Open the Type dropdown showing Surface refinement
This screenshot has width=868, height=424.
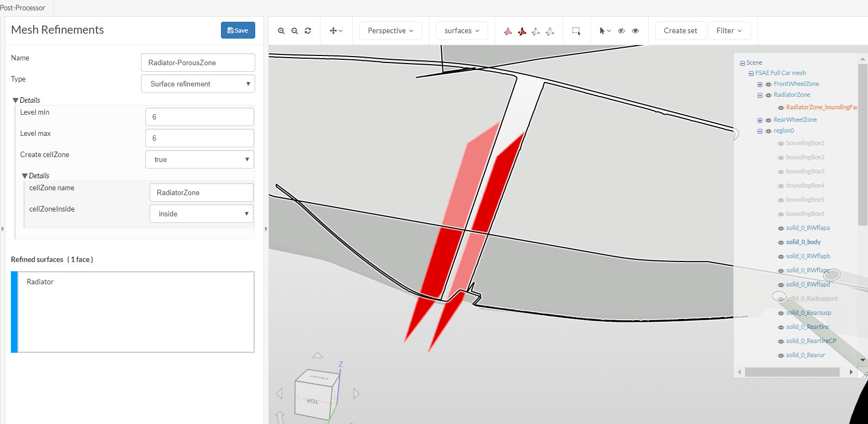[x=198, y=84]
